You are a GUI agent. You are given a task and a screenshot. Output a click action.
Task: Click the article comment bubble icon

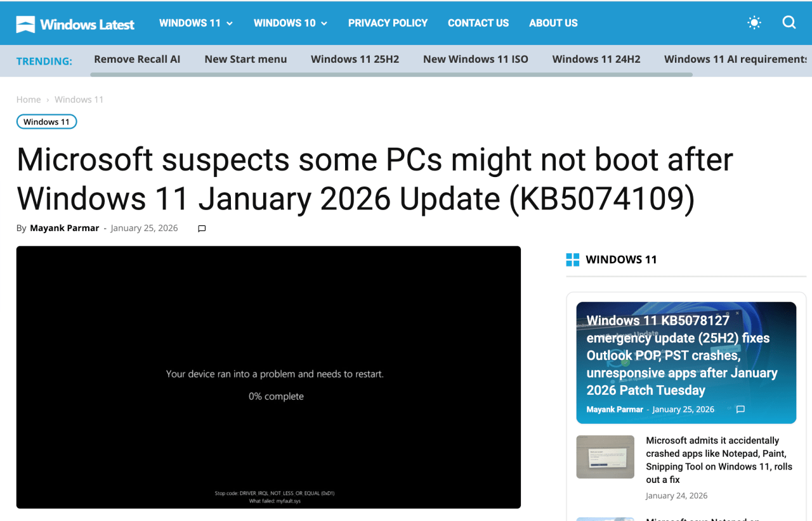(202, 228)
